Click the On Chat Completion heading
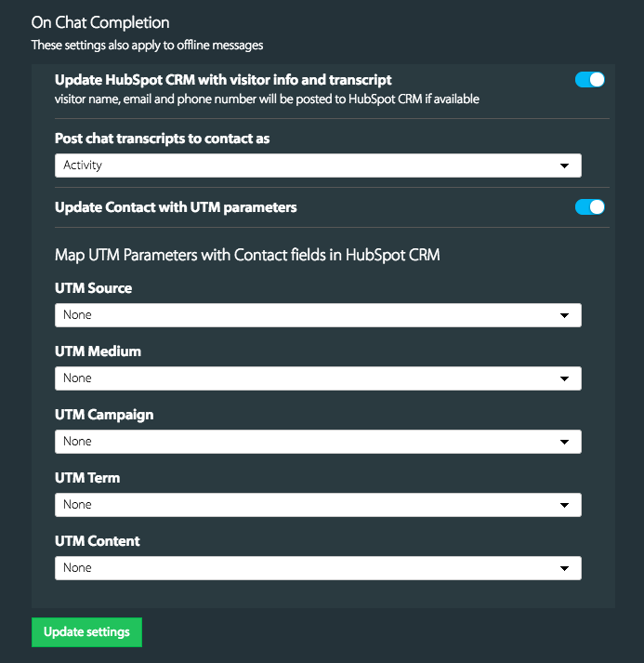Image resolution: width=644 pixels, height=663 pixels. pos(100,23)
